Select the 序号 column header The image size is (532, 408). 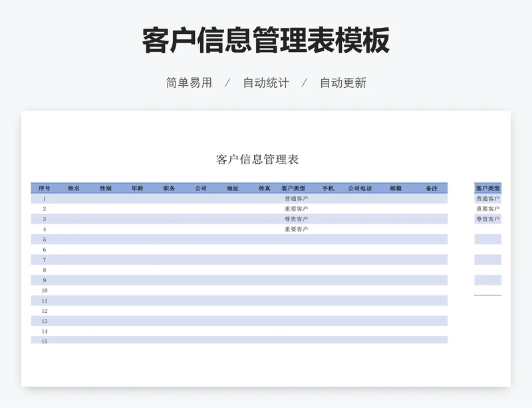pos(45,188)
